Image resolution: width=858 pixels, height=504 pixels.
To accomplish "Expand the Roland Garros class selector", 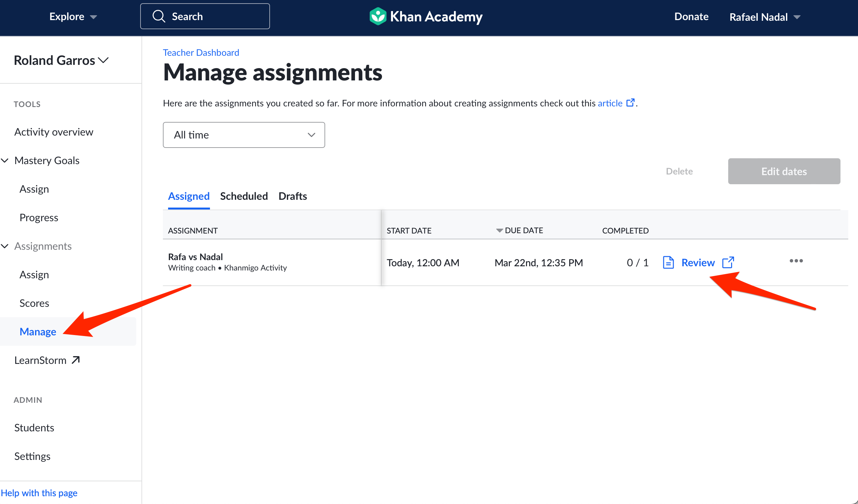I will [61, 60].
